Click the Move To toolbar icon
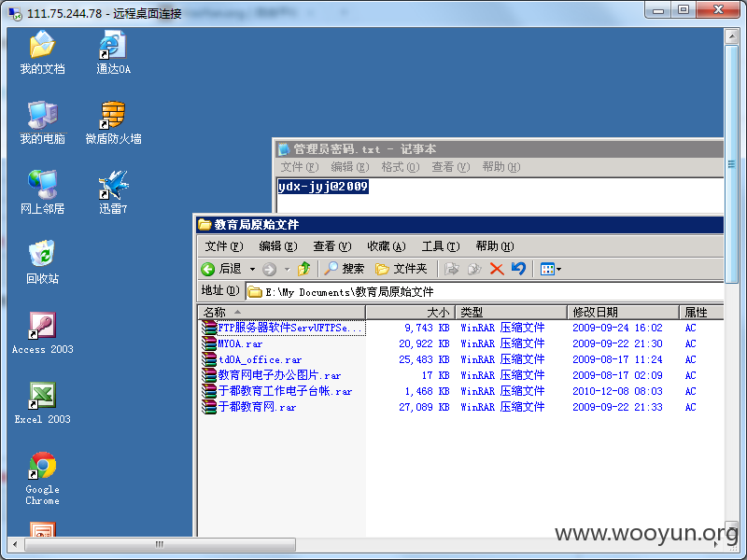This screenshot has width=747, height=560. [x=451, y=269]
